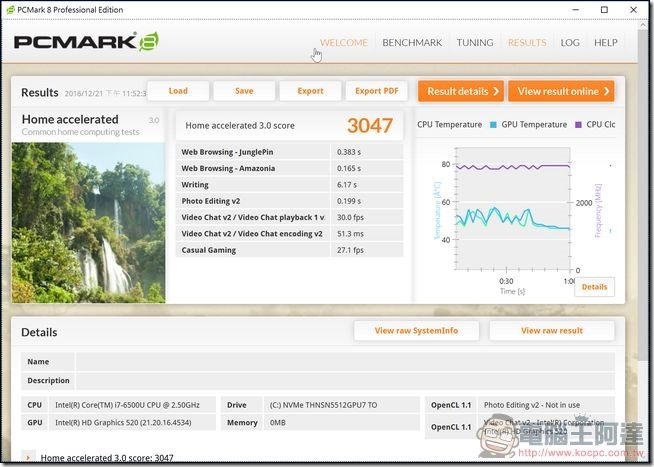Click Photo Editing v2 - Not in use
Image resolution: width=654 pixels, height=467 pixels.
[x=532, y=405]
